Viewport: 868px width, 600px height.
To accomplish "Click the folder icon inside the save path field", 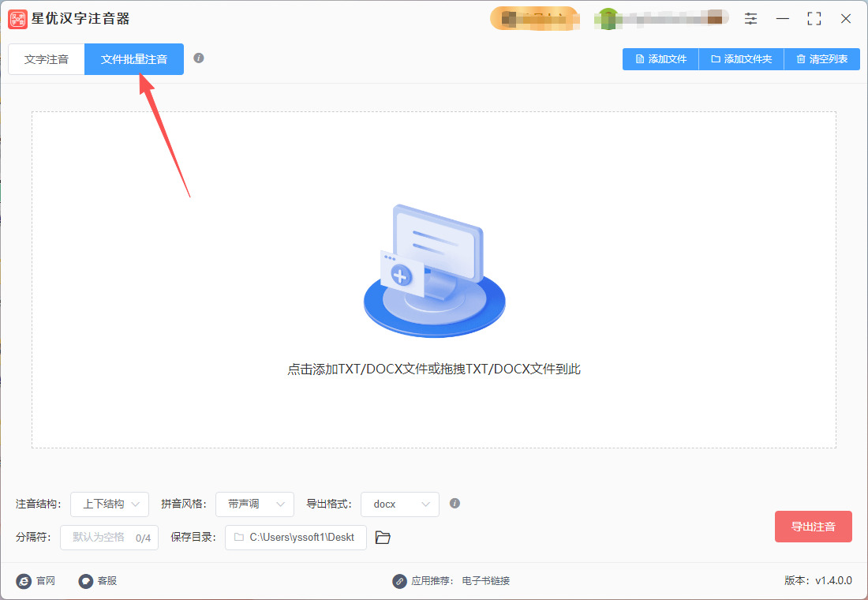I will click(239, 537).
